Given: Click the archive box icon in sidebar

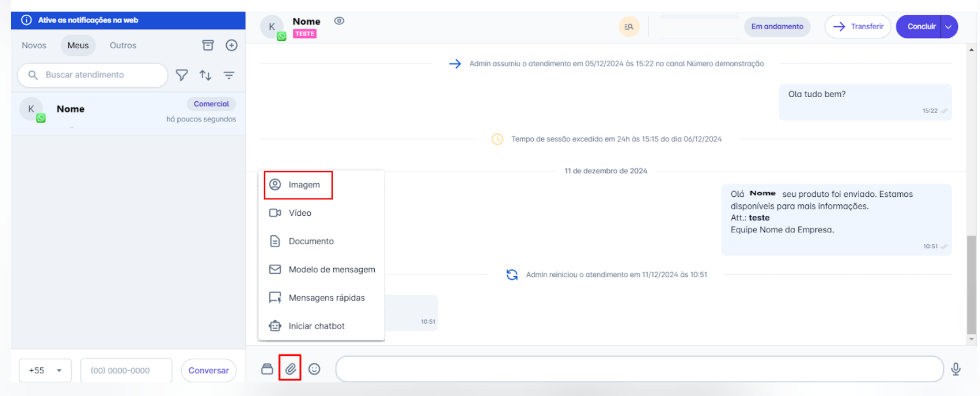Looking at the screenshot, I should click(x=208, y=45).
